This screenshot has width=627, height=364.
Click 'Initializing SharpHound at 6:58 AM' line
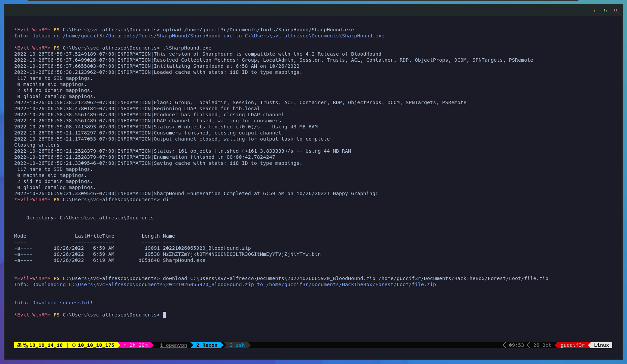[157, 66]
